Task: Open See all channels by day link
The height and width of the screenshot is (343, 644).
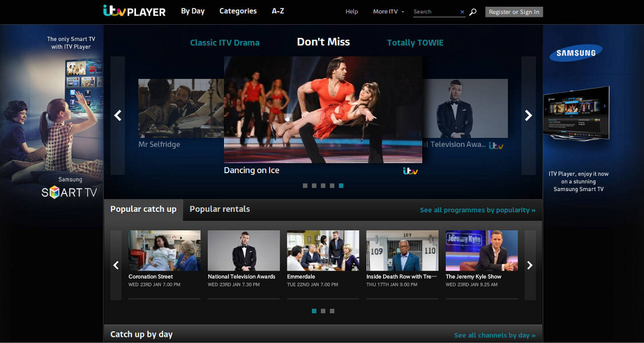Action: [495, 336]
